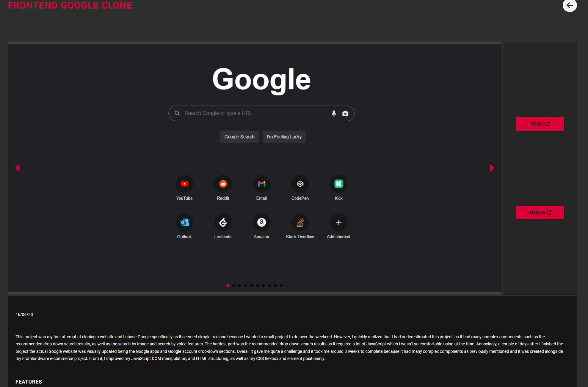The image size is (588, 387).
Task: Open the CodePen shortcut
Action: pos(300,188)
